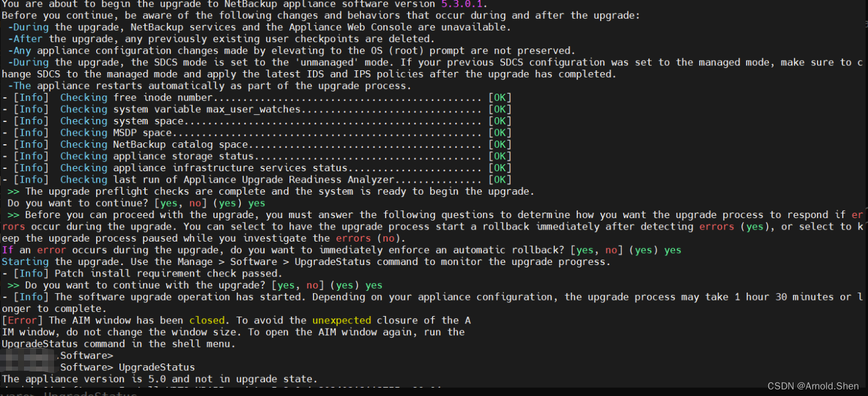Click the red [Error] tag
This screenshot has width=868, height=396.
tap(23, 320)
